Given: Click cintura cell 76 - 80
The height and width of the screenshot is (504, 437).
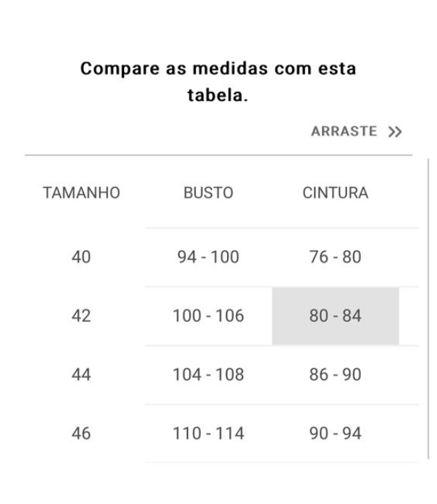Looking at the screenshot, I should [335, 257].
